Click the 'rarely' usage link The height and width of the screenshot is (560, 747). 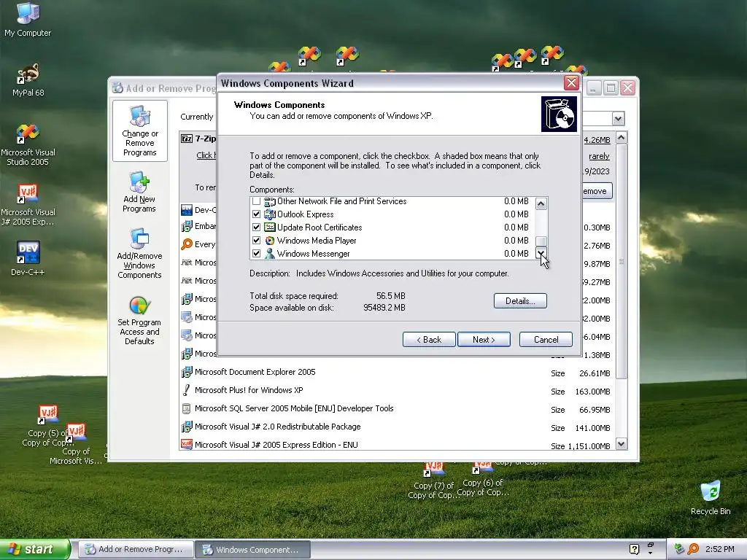[x=599, y=156]
